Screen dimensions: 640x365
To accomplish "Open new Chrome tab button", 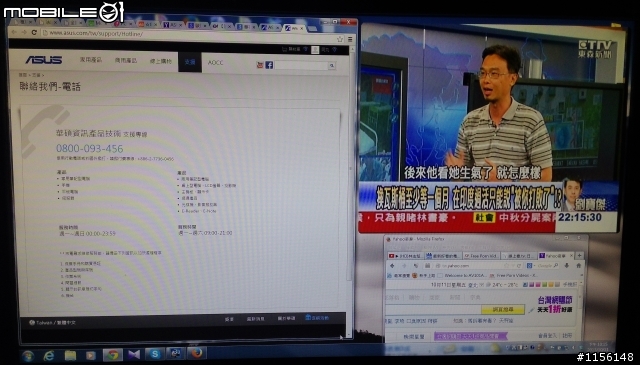I will (x=313, y=29).
